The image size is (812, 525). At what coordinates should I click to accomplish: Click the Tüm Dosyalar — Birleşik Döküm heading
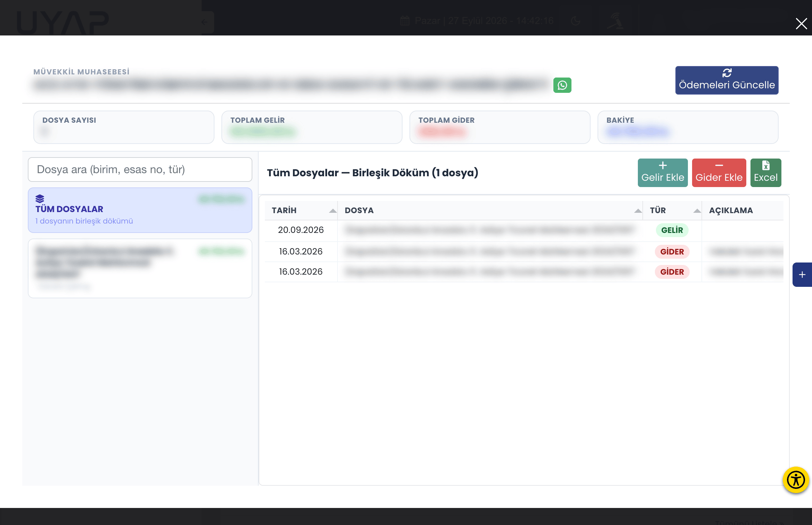(372, 173)
